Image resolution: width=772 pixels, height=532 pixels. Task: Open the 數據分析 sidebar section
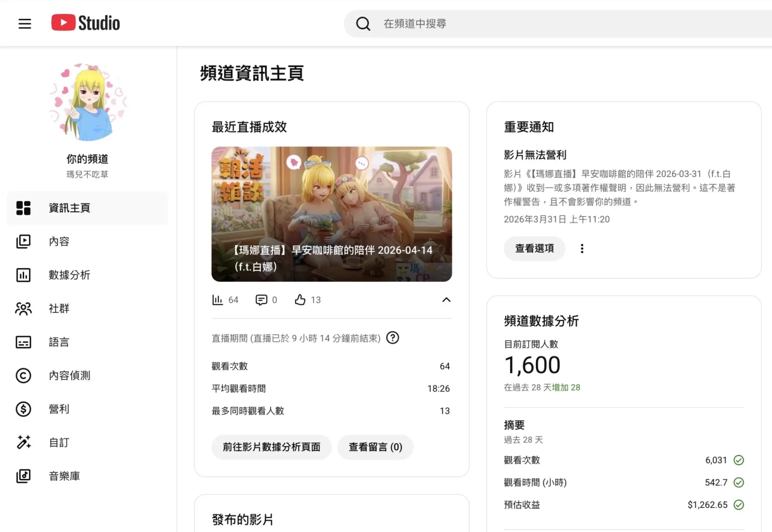[88, 275]
